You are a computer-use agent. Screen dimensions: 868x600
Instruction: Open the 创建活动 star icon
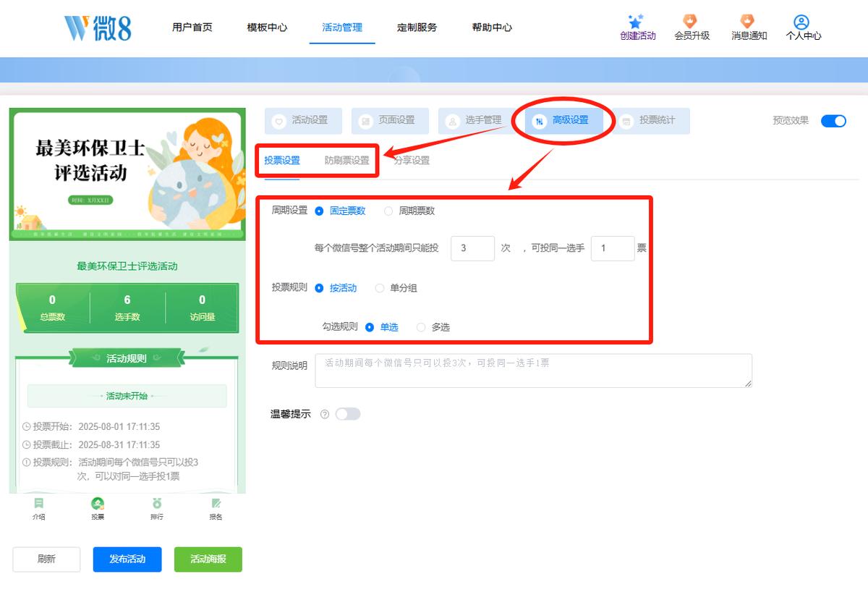click(637, 22)
